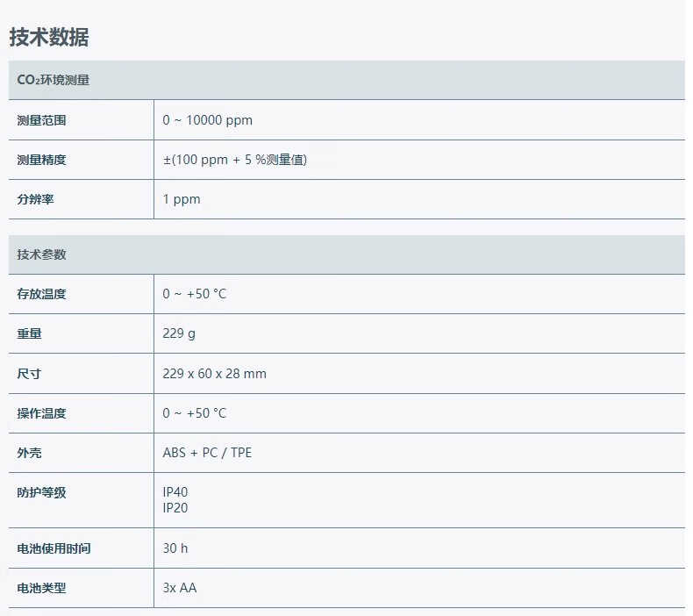
Task: Click the IP40 protection rating text
Action: tap(175, 492)
